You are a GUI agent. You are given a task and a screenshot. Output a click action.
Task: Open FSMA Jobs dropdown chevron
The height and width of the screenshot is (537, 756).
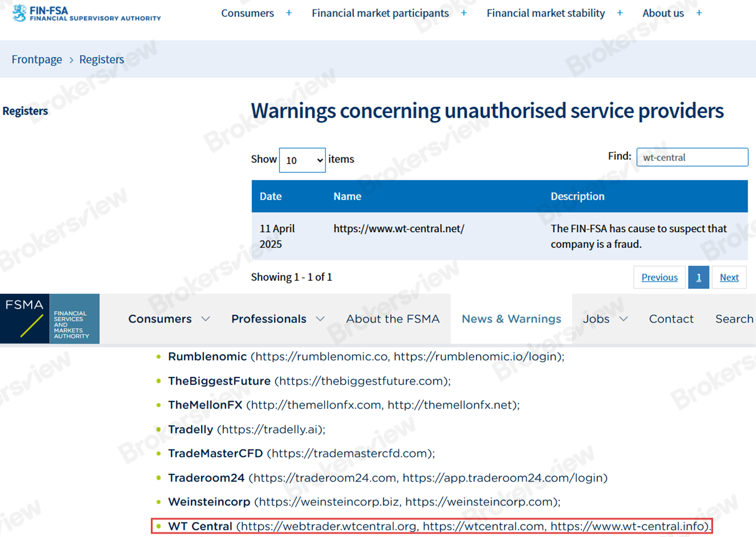(x=623, y=319)
